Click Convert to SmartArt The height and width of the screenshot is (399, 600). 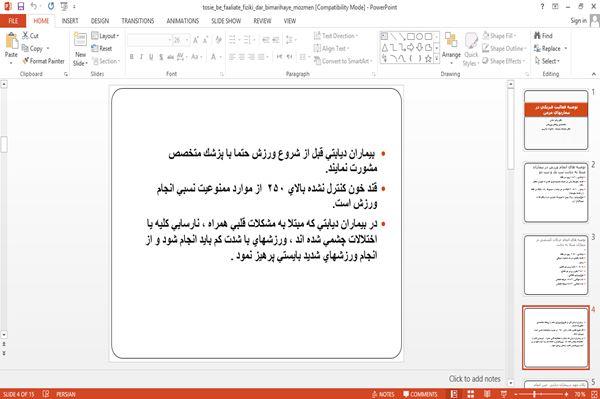tap(342, 61)
